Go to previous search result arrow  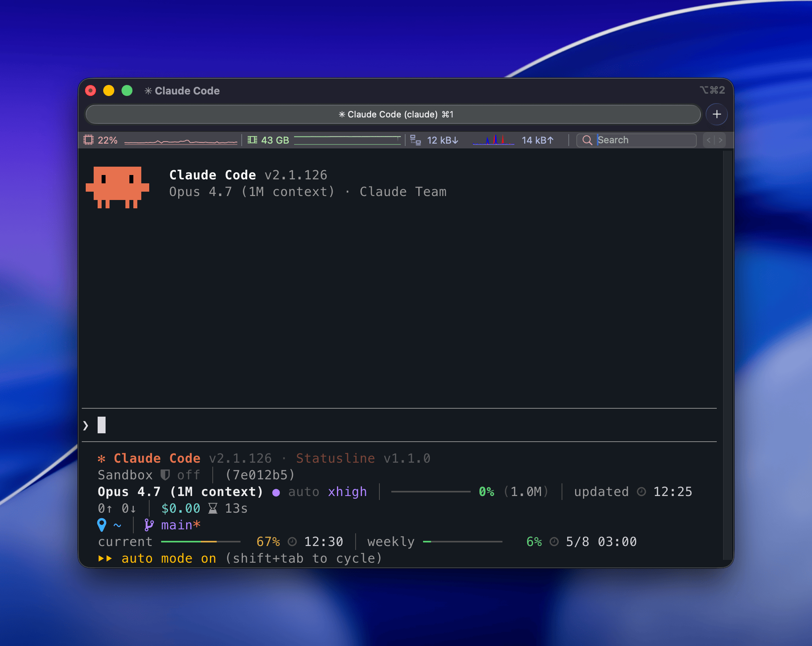(708, 140)
